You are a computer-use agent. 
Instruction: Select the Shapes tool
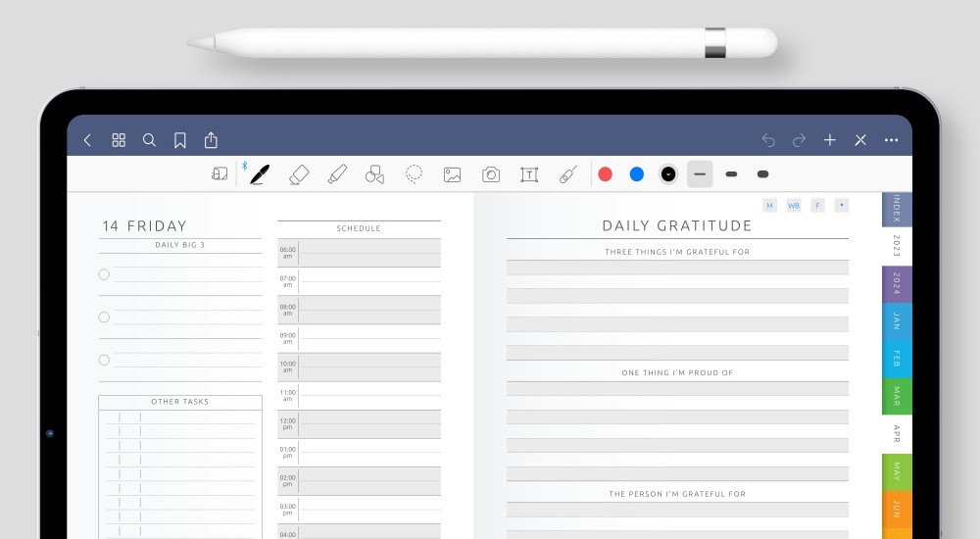pos(375,174)
